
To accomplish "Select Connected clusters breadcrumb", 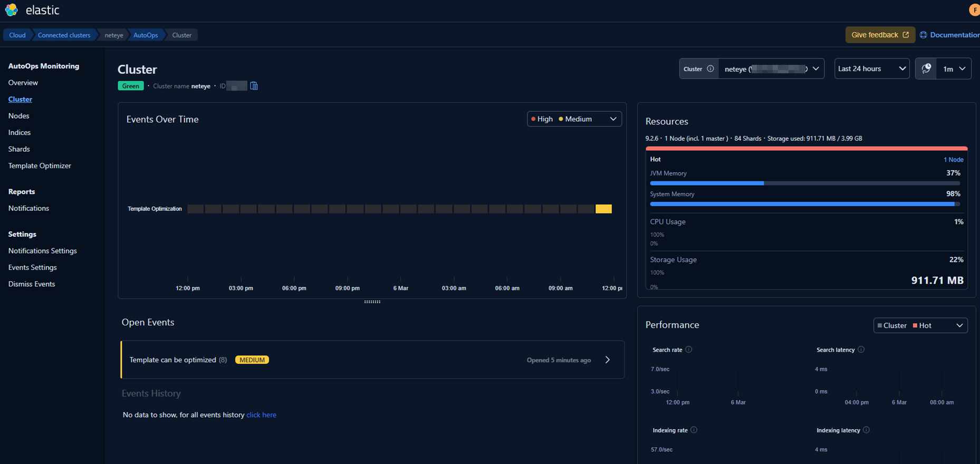I will pyautogui.click(x=64, y=35).
